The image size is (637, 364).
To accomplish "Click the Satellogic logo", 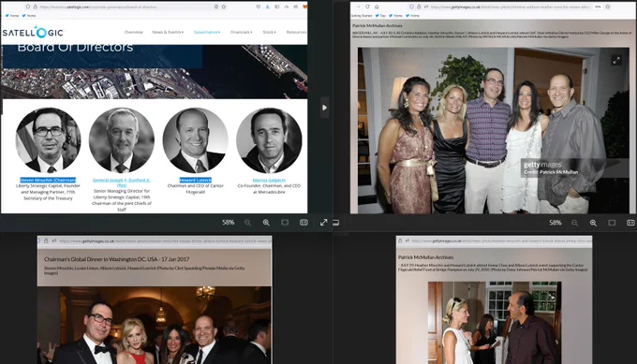I will 33,32.
